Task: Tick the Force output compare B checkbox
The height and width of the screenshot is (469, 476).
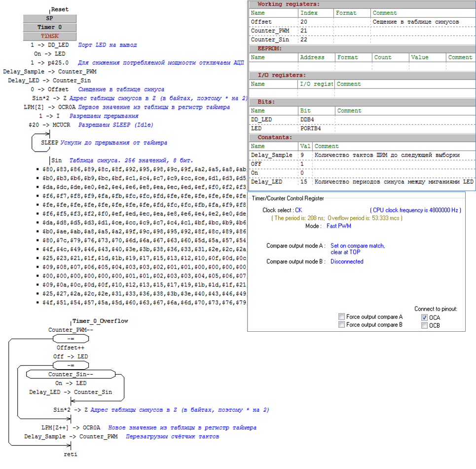Action: [x=341, y=324]
